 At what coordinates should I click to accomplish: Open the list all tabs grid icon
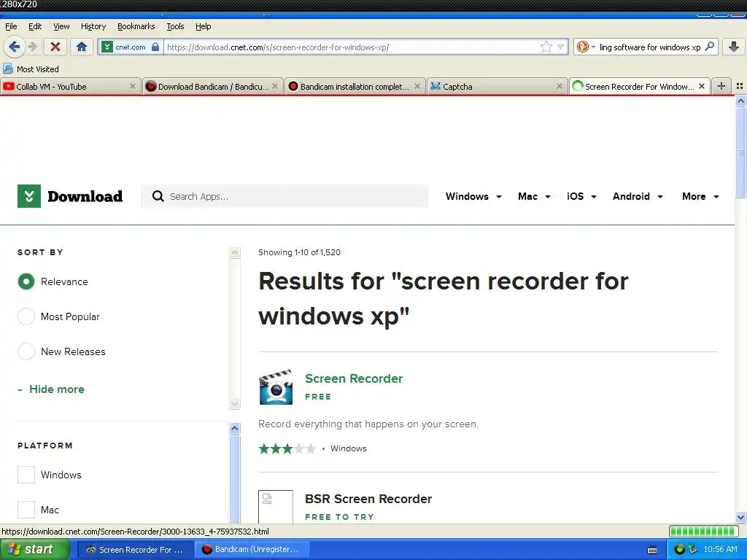pyautogui.click(x=740, y=86)
